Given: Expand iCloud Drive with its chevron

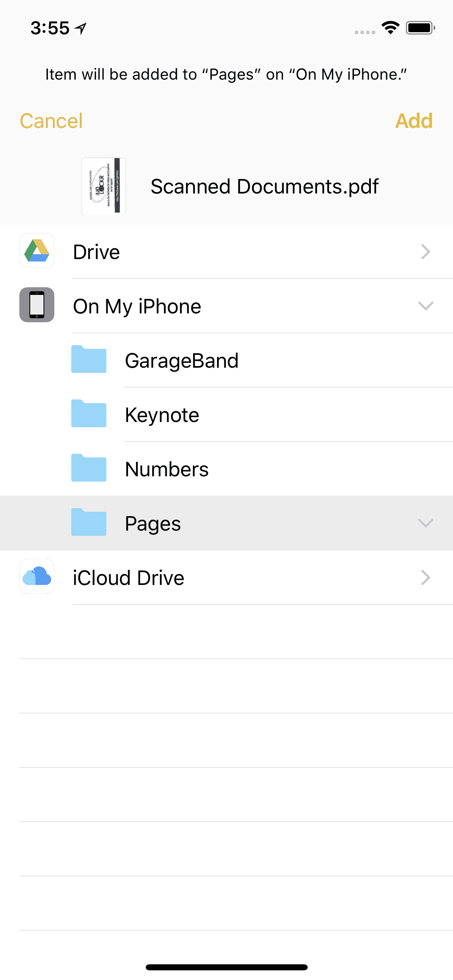Looking at the screenshot, I should click(x=426, y=578).
